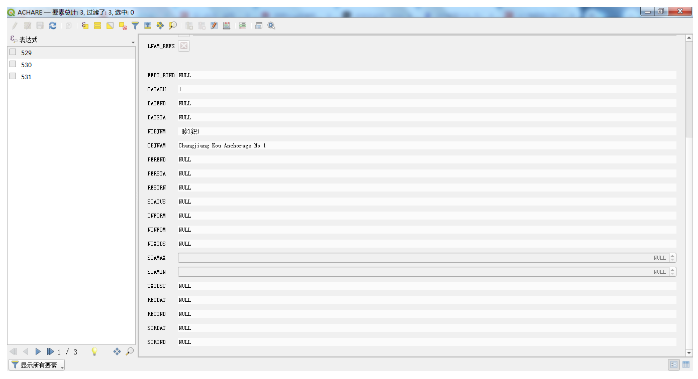This screenshot has width=698, height=379.
Task: Open select features by expression
Action: click(85, 26)
